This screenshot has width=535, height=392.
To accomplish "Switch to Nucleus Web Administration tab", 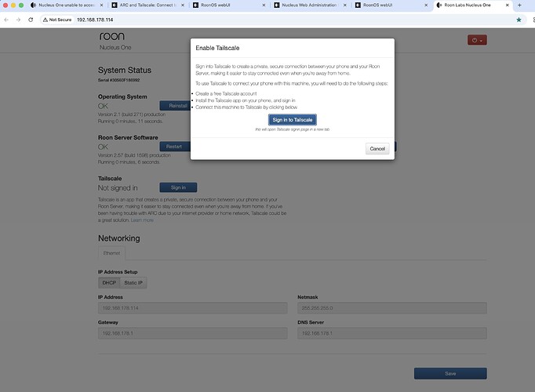I will click(x=309, y=5).
